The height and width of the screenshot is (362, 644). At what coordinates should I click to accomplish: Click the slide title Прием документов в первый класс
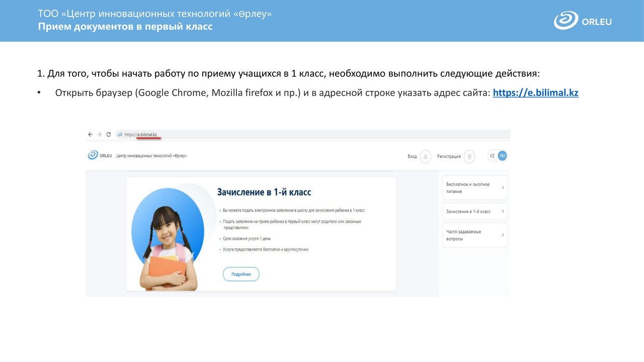click(125, 27)
